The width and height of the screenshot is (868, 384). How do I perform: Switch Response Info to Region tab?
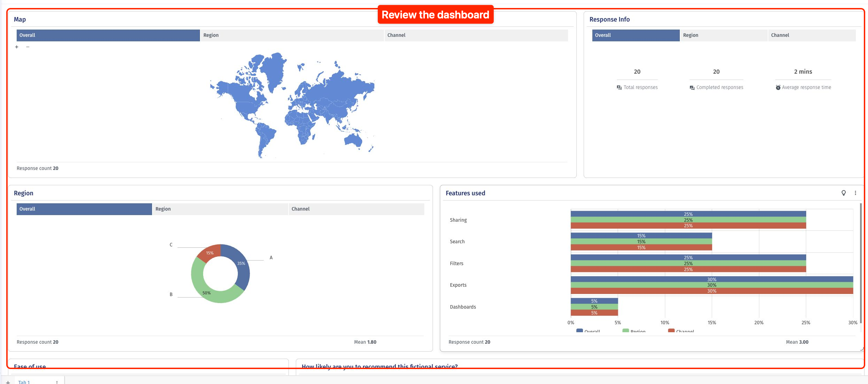724,35
